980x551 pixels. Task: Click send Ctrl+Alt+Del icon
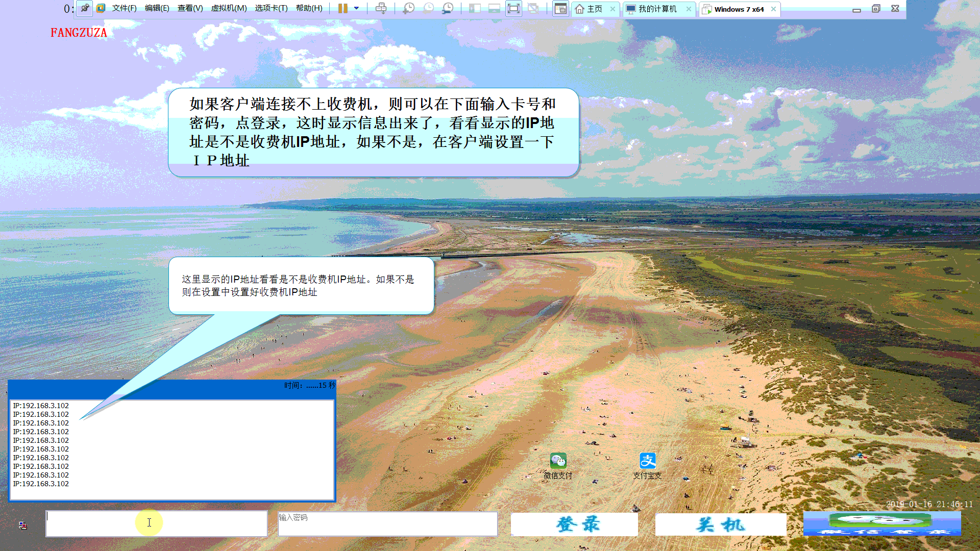click(381, 8)
